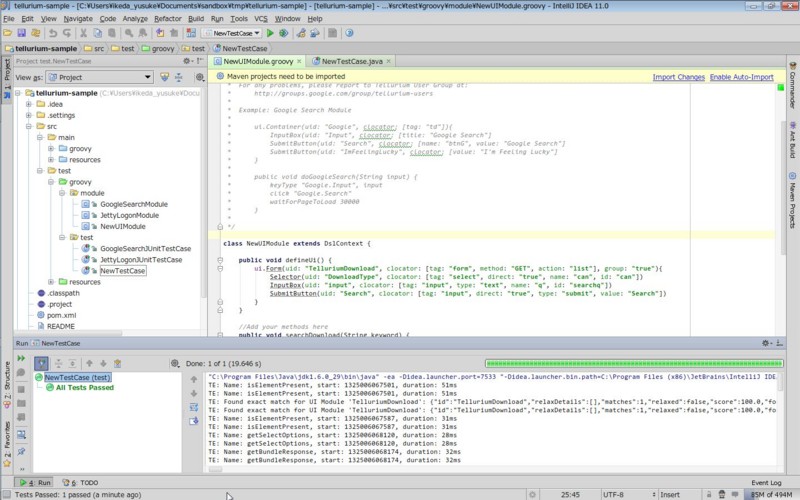This screenshot has width=800, height=500.
Task: Open the Analyze menu
Action: click(x=135, y=18)
